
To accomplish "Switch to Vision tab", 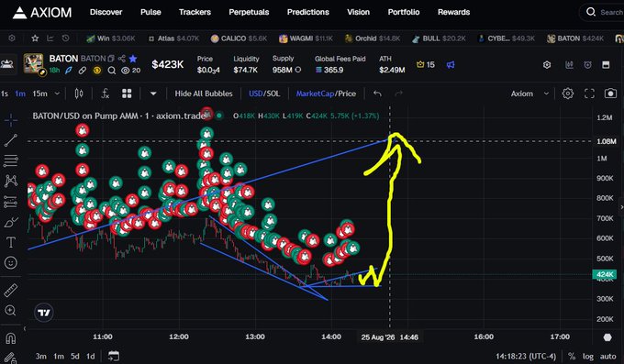I will click(358, 12).
